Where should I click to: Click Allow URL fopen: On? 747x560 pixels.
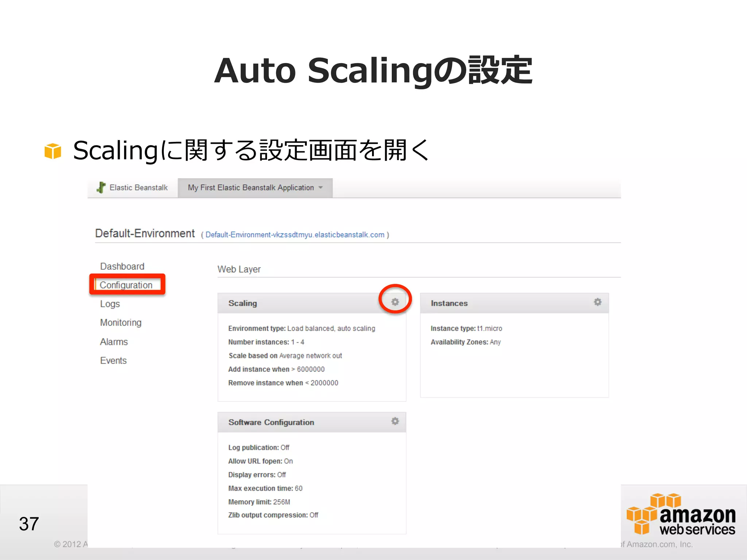tap(260, 461)
